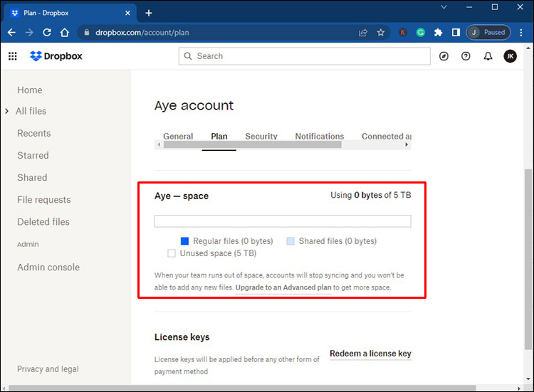
Task: Open the tab search chevron
Action: point(444,7)
